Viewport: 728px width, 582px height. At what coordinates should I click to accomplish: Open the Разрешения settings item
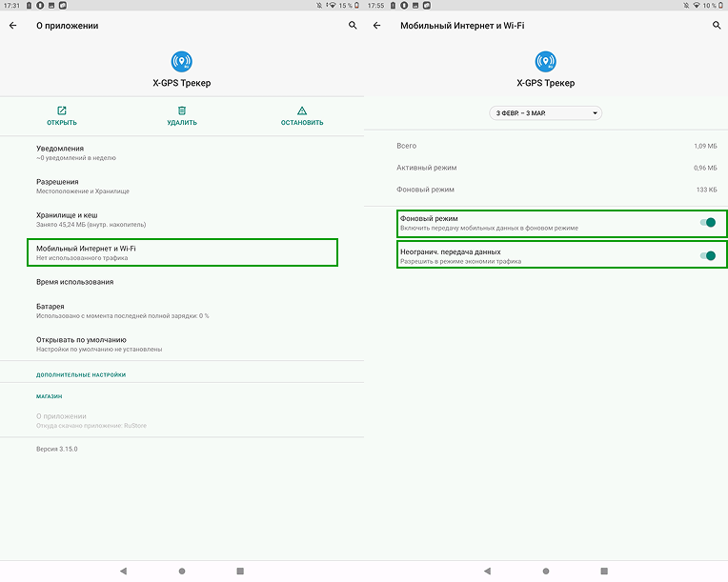[x=181, y=186]
